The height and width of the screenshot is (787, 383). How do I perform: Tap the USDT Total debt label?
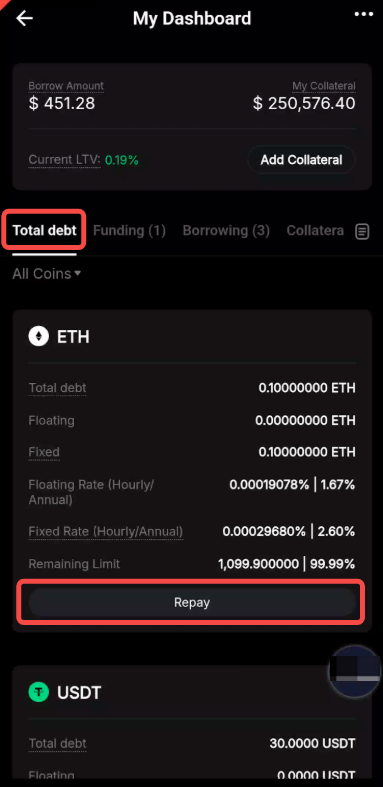click(57, 743)
